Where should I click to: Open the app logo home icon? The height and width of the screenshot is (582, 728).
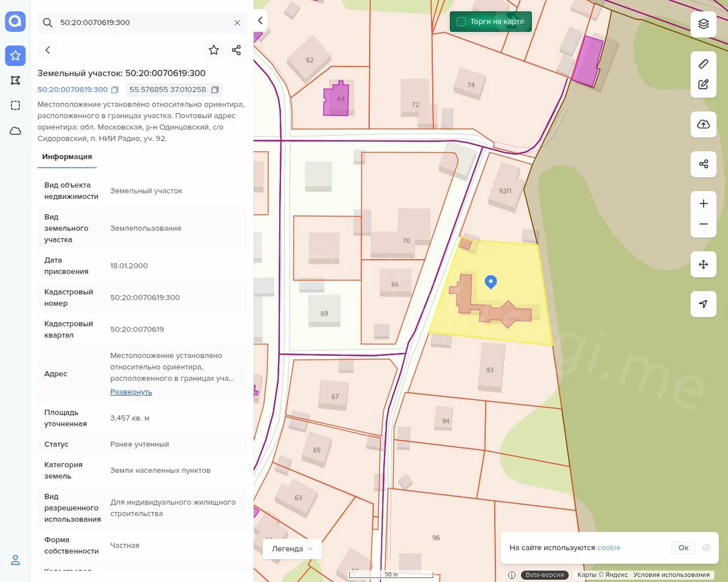pos(15,22)
